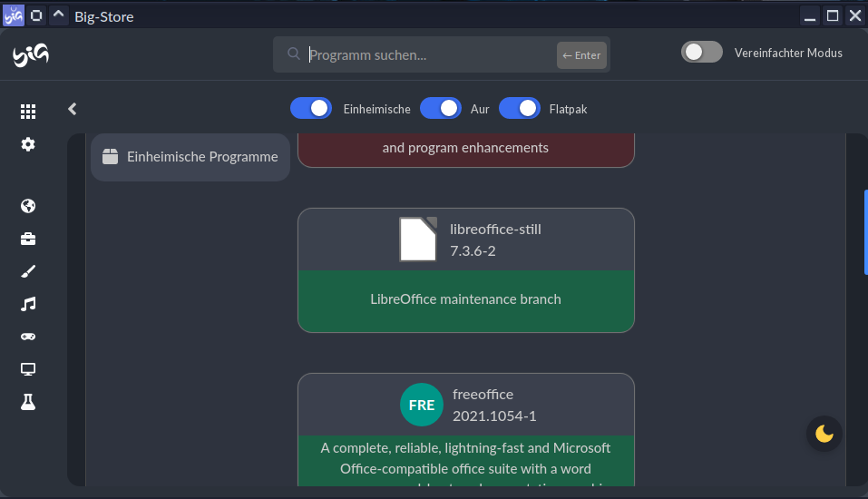
Task: Click the search magnifier icon
Action: pyautogui.click(x=293, y=54)
